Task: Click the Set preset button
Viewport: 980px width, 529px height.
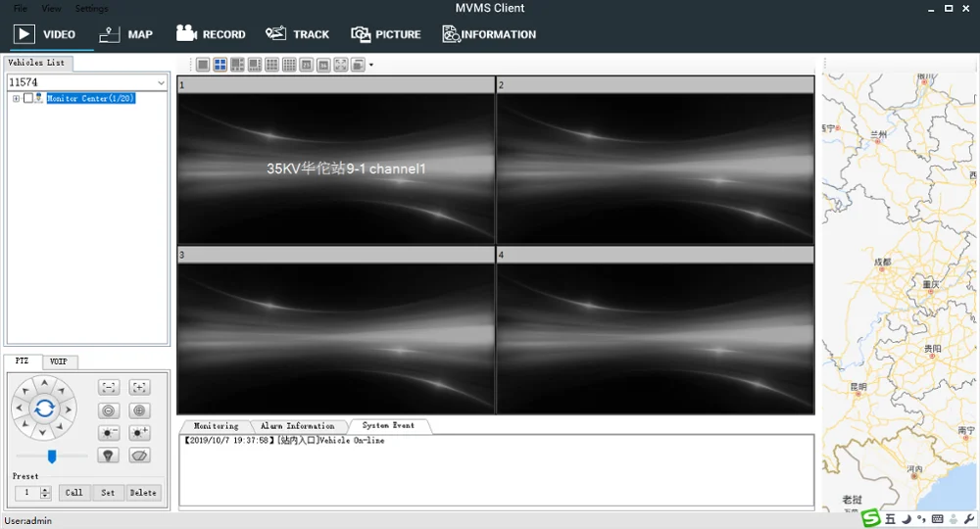Action: click(108, 493)
